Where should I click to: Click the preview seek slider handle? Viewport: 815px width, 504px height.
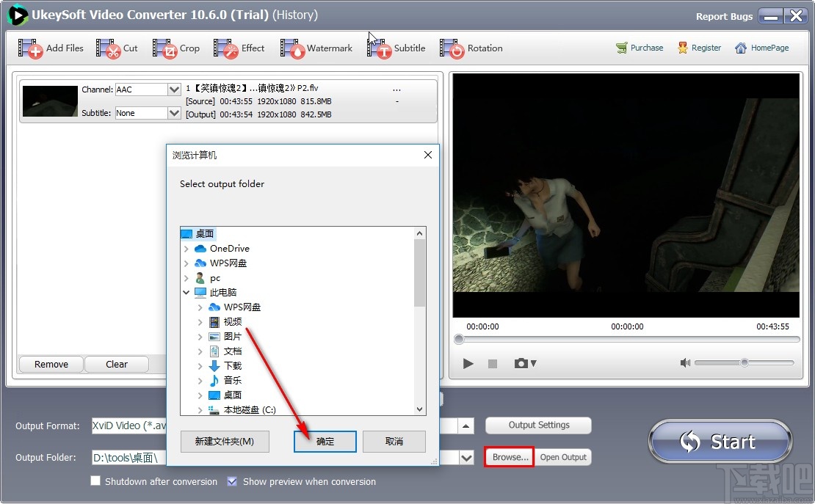(458, 339)
